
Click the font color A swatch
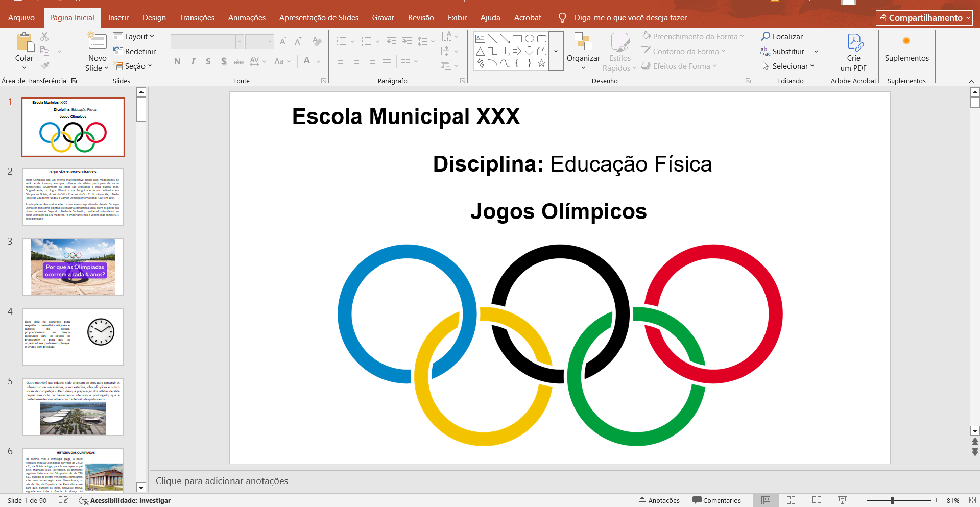click(x=307, y=61)
